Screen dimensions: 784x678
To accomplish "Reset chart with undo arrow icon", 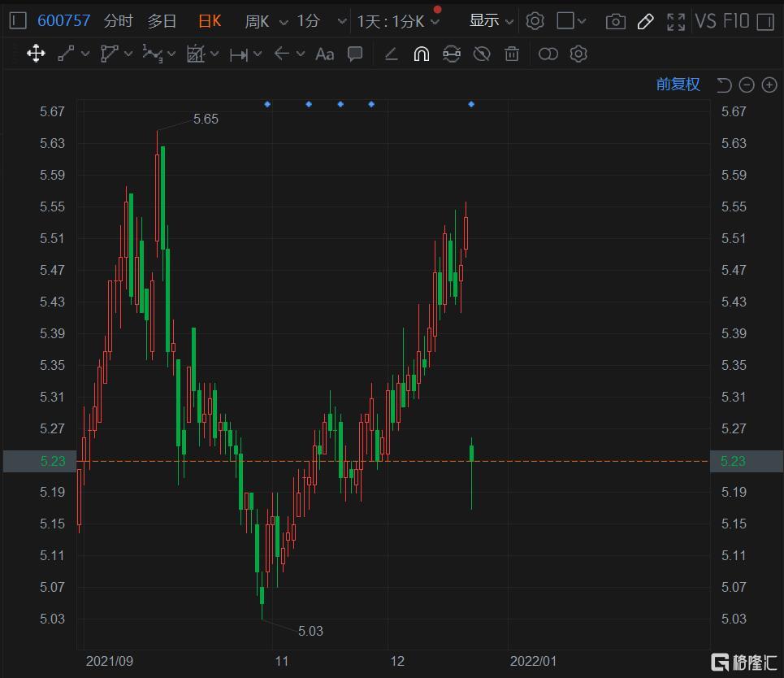I will coord(724,85).
